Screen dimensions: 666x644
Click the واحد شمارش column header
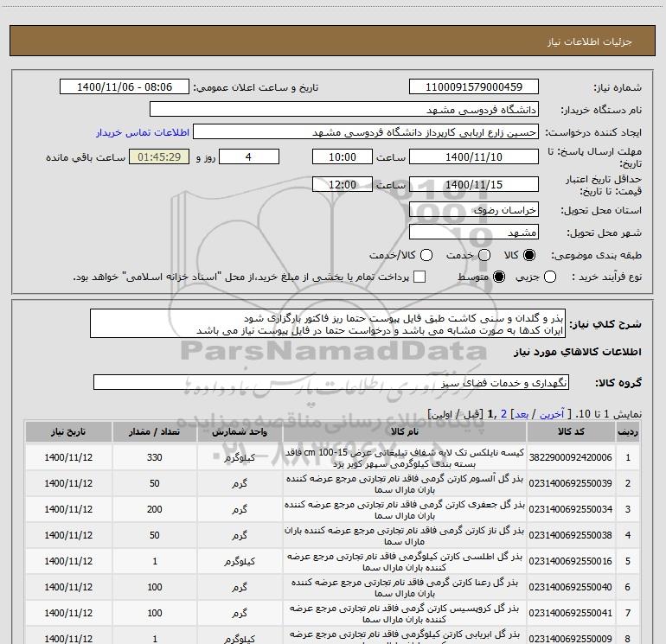point(240,431)
